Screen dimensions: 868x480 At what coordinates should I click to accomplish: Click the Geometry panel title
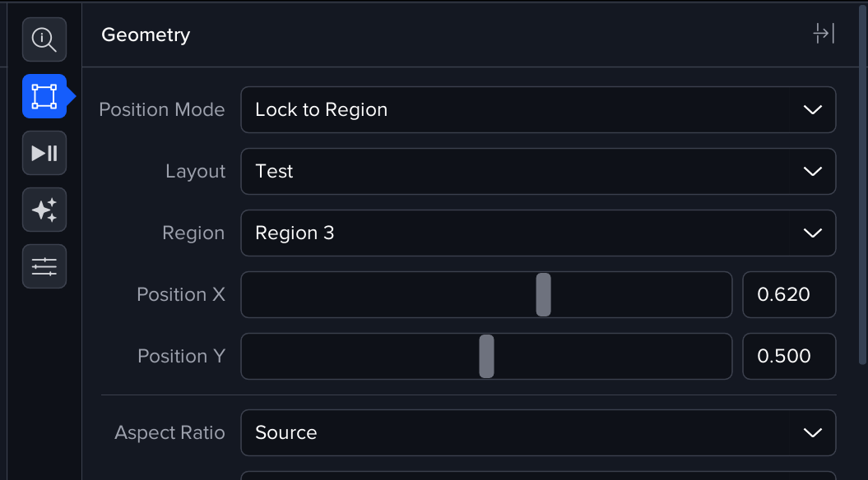[x=146, y=35]
